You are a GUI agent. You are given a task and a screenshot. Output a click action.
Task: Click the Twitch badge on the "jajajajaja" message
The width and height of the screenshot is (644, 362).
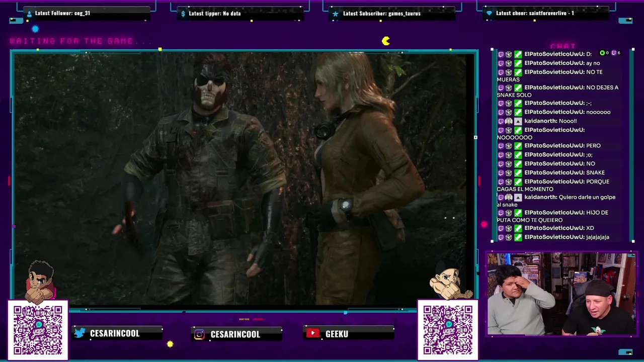point(501,237)
